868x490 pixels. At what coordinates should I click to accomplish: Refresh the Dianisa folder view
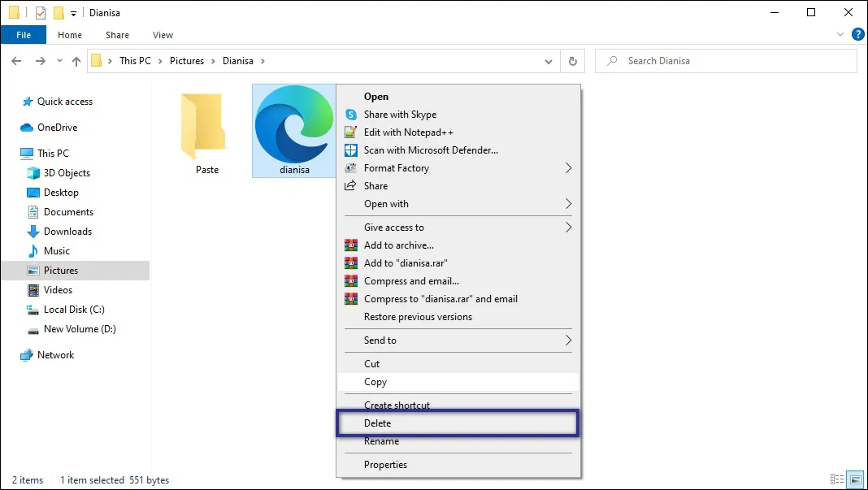[x=573, y=60]
